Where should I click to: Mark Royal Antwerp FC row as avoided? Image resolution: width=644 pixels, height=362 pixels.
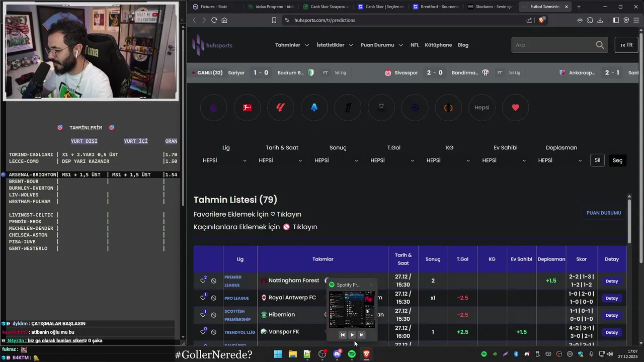[x=213, y=298]
